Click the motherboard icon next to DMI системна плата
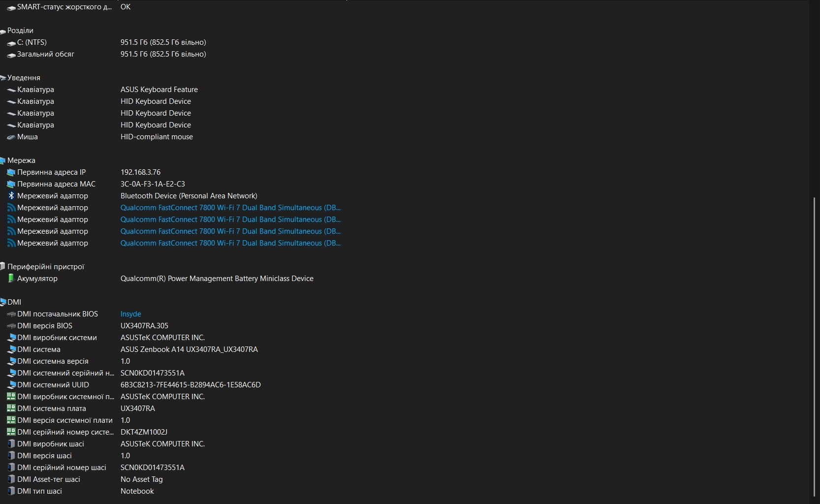Image resolution: width=820 pixels, height=504 pixels. click(x=11, y=409)
